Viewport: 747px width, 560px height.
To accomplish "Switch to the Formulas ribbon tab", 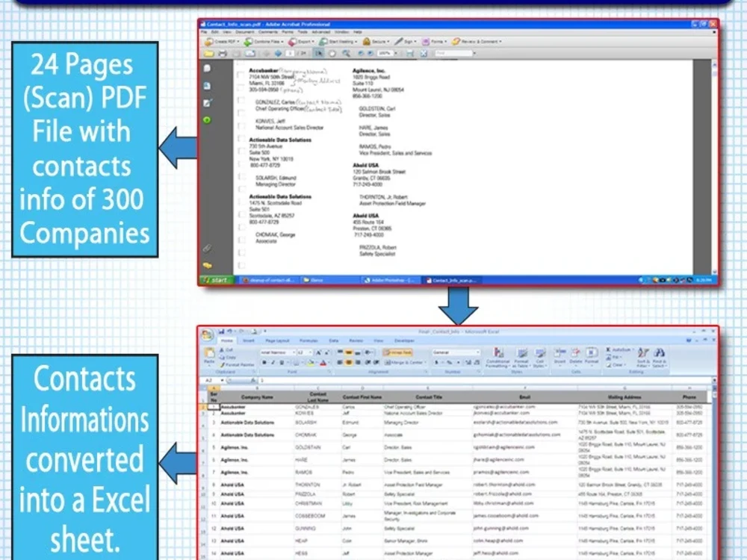I will point(309,341).
